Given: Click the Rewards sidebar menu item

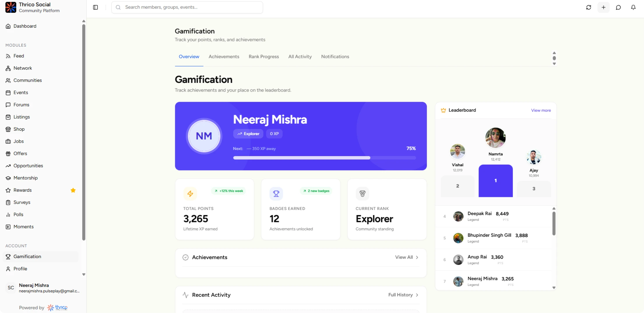Looking at the screenshot, I should [x=41, y=190].
